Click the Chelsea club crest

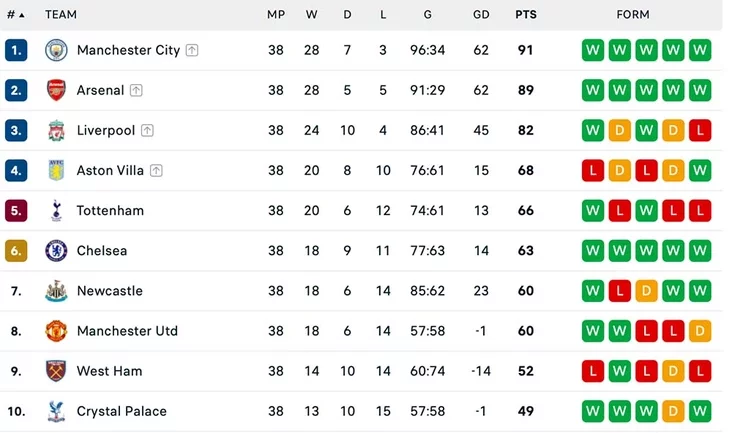tap(56, 251)
